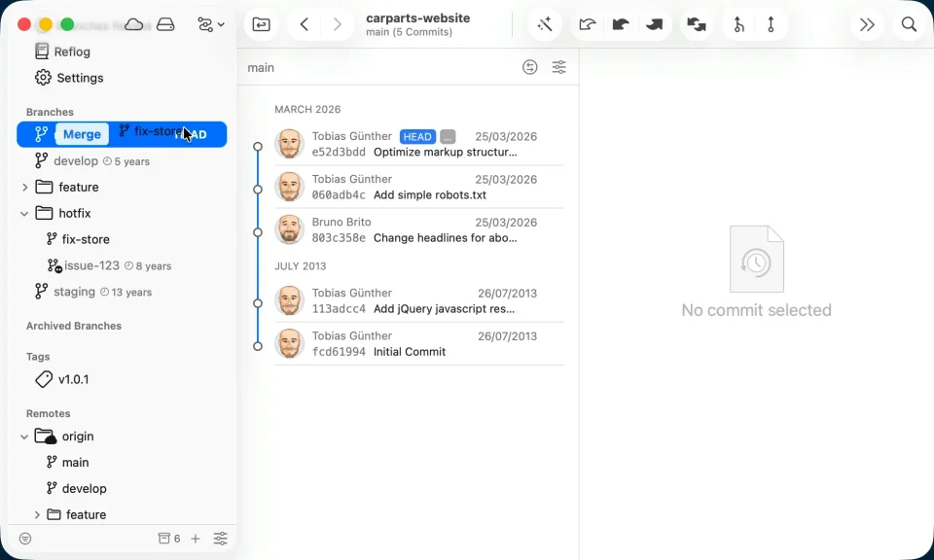This screenshot has width=934, height=560.
Task: Collapse the hotfix folder
Action: click(24, 214)
